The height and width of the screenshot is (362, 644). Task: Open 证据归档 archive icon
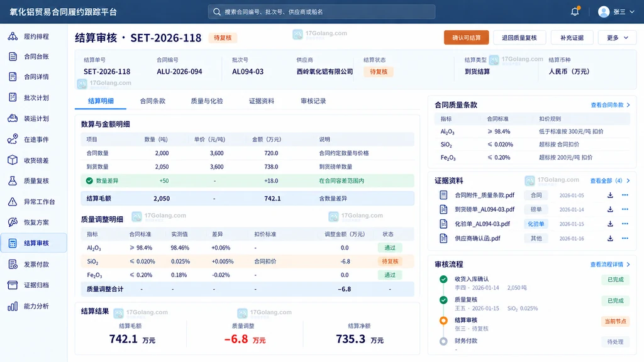point(13,285)
